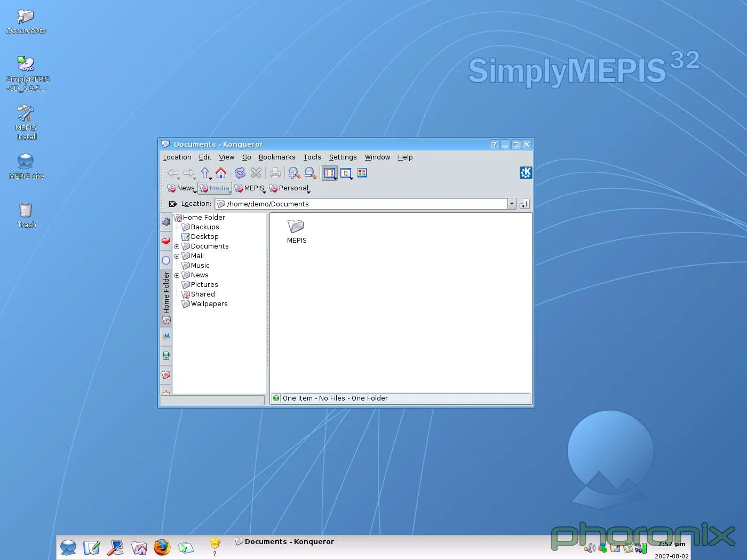Go to Home folder via house icon
This screenshot has height=560, width=747.
(221, 173)
